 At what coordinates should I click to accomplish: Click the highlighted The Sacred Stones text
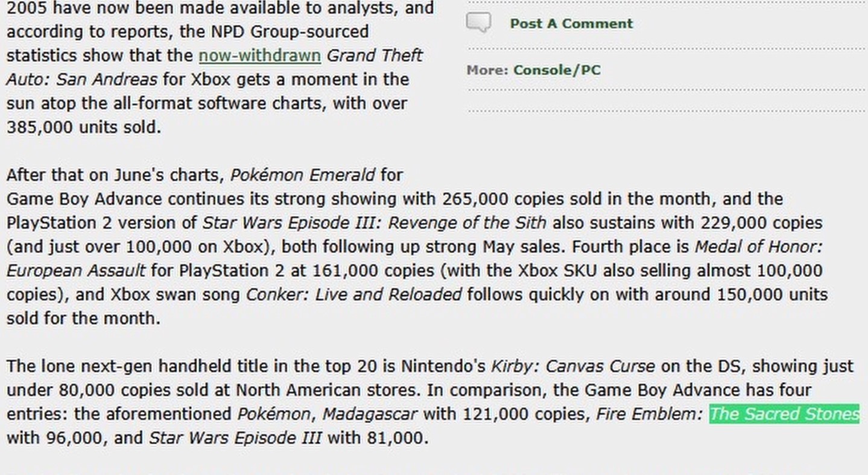[x=784, y=414]
